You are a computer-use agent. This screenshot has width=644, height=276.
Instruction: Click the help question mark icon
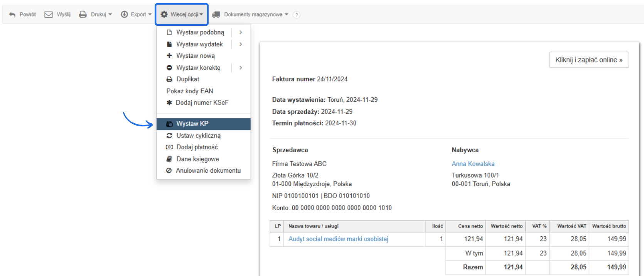point(296,15)
